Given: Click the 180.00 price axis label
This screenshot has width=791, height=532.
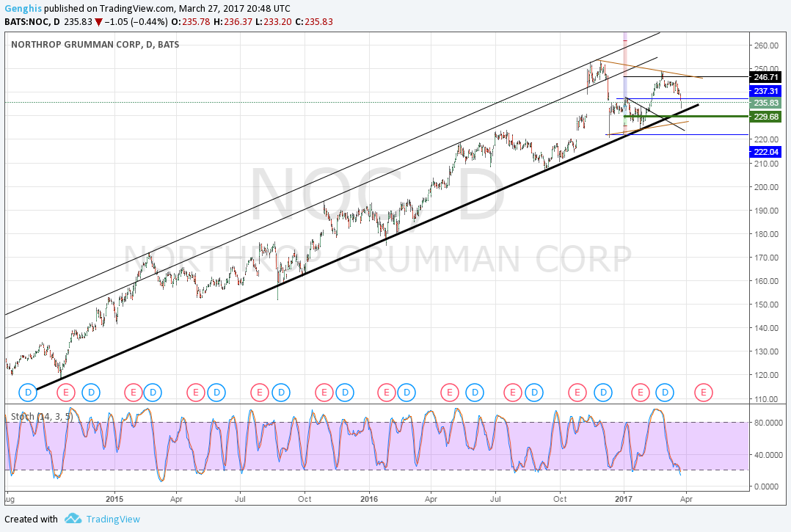Looking at the screenshot, I should pos(766,234).
